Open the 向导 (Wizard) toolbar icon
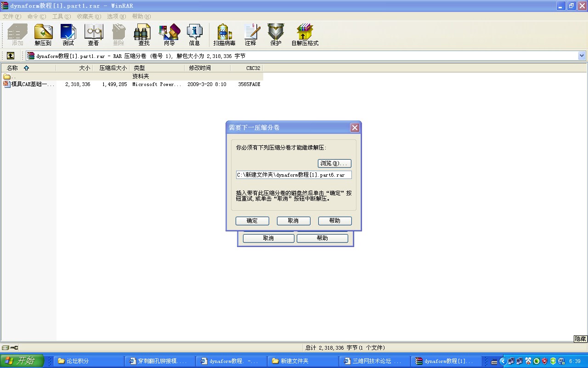The height and width of the screenshot is (368, 588). (x=169, y=35)
